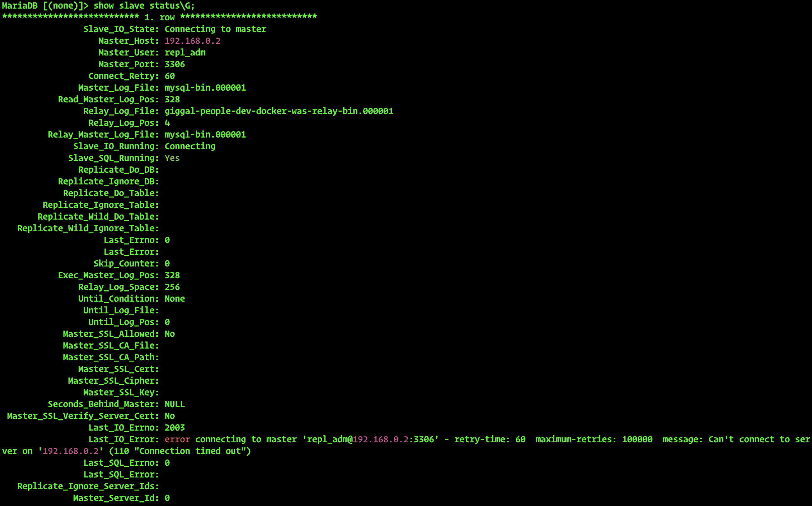Image resolution: width=812 pixels, height=506 pixels.
Task: Click the 'show slave status\G;' command text
Action: (144, 6)
